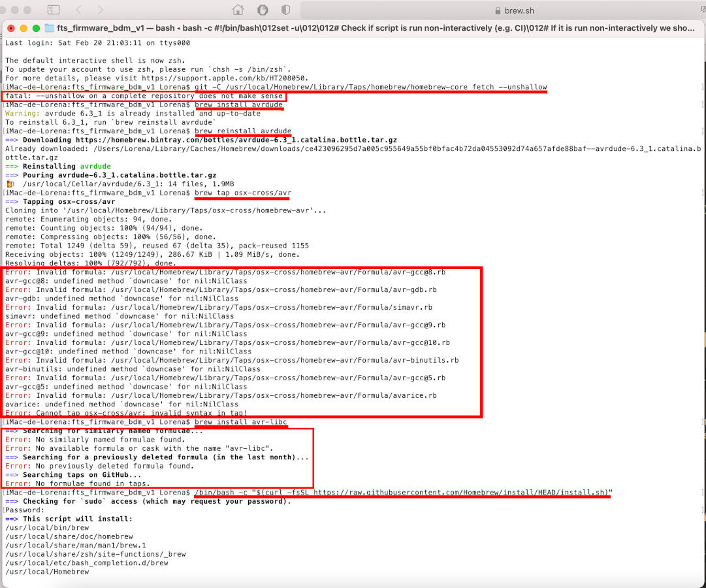706x588 pixels.
Task: Click 'No available formula or cask' error line
Action: click(x=139, y=448)
